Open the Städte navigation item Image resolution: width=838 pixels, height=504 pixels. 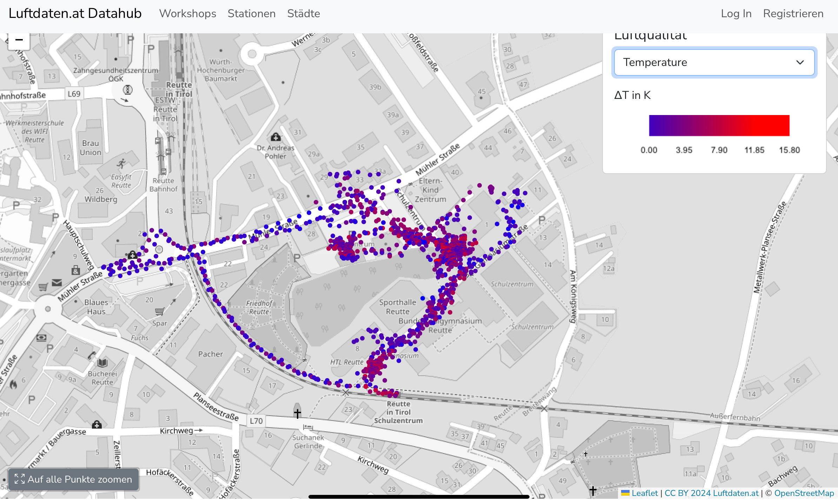click(x=303, y=14)
